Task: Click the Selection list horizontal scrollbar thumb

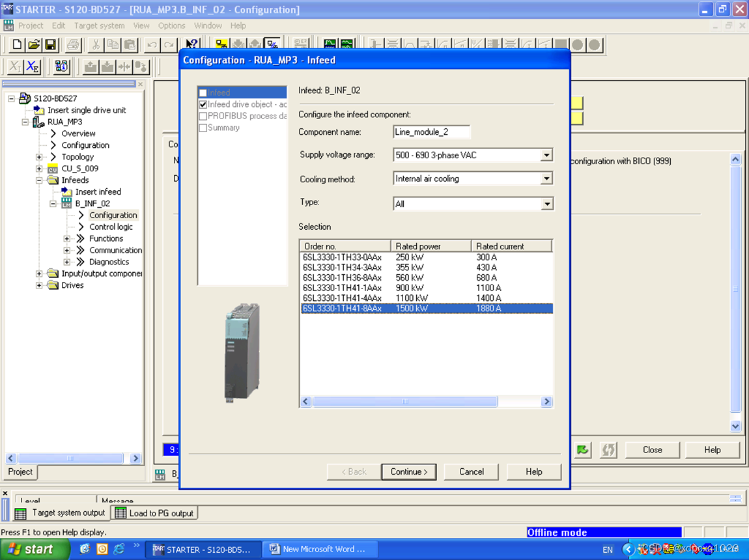Action: [x=405, y=402]
